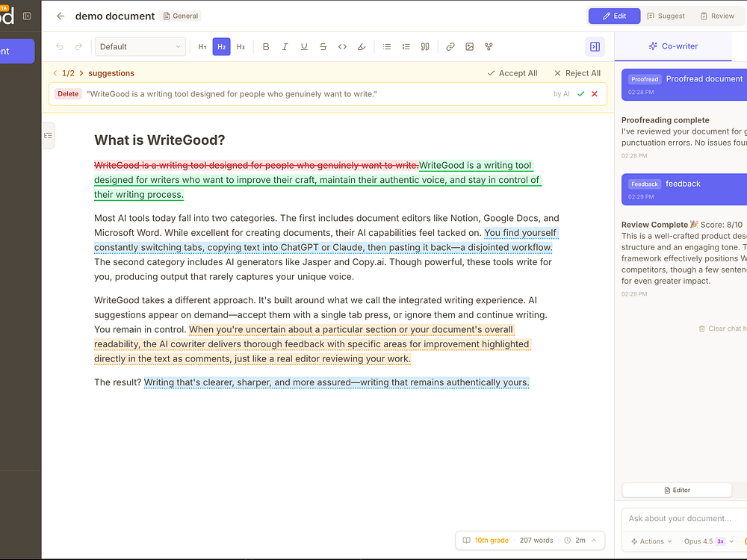Click the What is WriteGood? heading

pos(160,140)
